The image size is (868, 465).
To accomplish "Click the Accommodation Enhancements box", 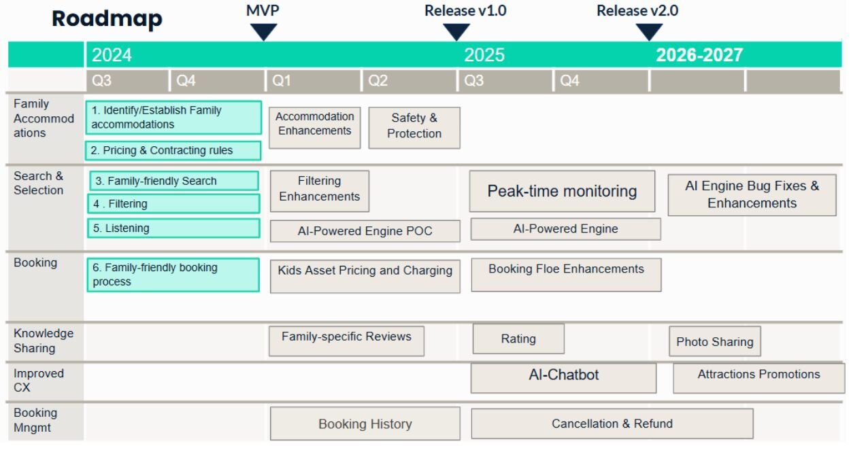I will tap(314, 125).
